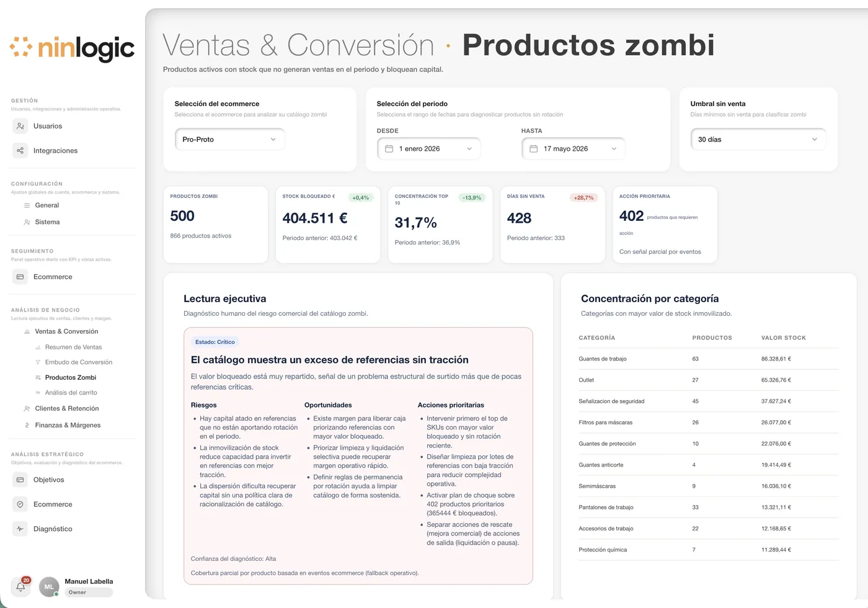Click the Ecommerce shield icon under Análisis Estratégico
The width and height of the screenshot is (868, 608).
point(20,504)
